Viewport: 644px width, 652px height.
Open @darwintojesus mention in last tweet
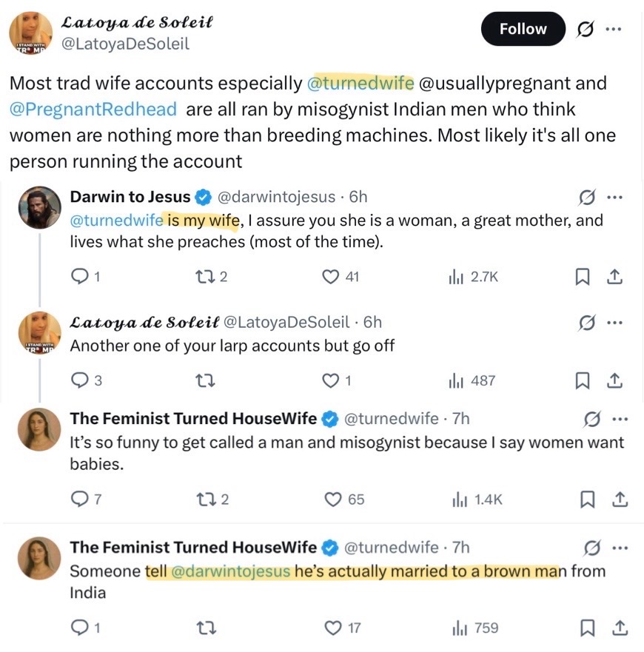coord(230,571)
